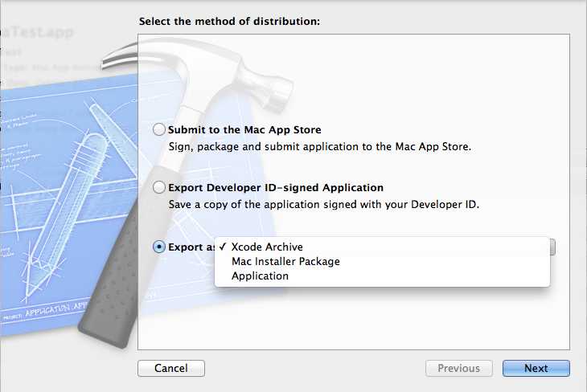587x392 pixels.
Task: Select the Export as radio button
Action: tap(159, 247)
